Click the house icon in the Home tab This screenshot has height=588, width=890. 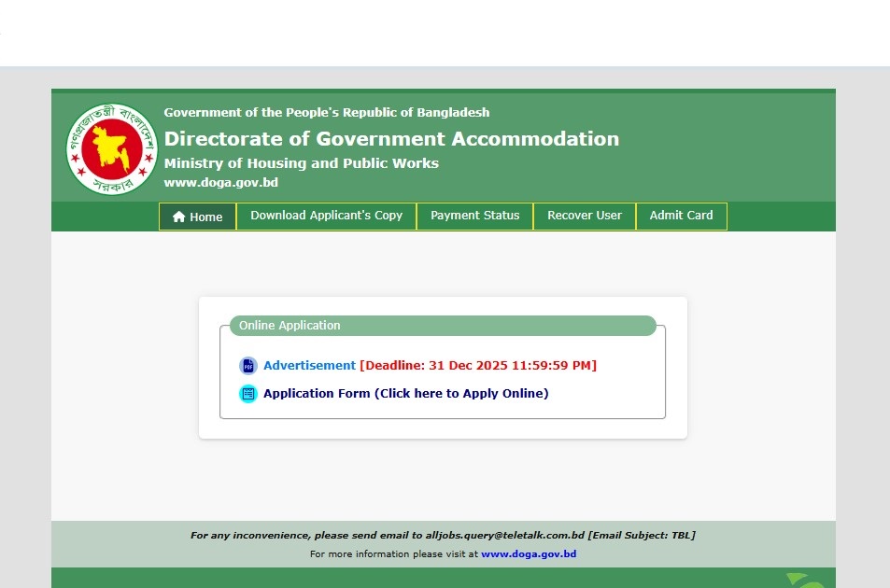point(178,217)
